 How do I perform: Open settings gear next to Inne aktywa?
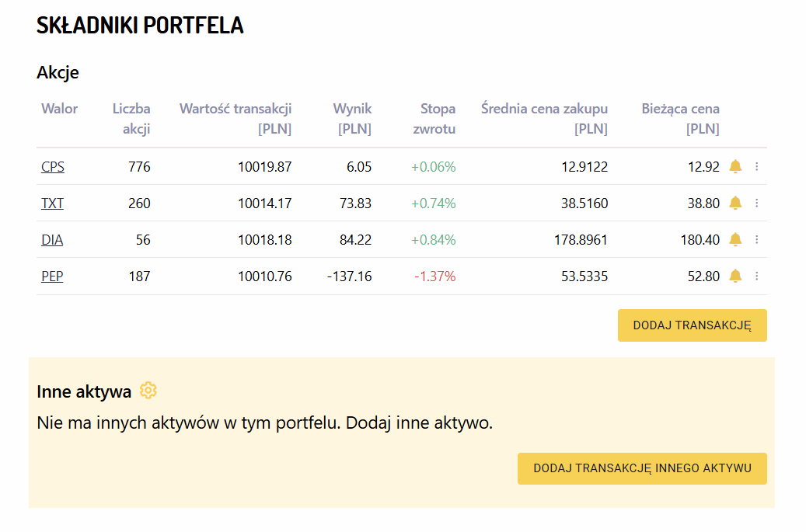point(148,391)
